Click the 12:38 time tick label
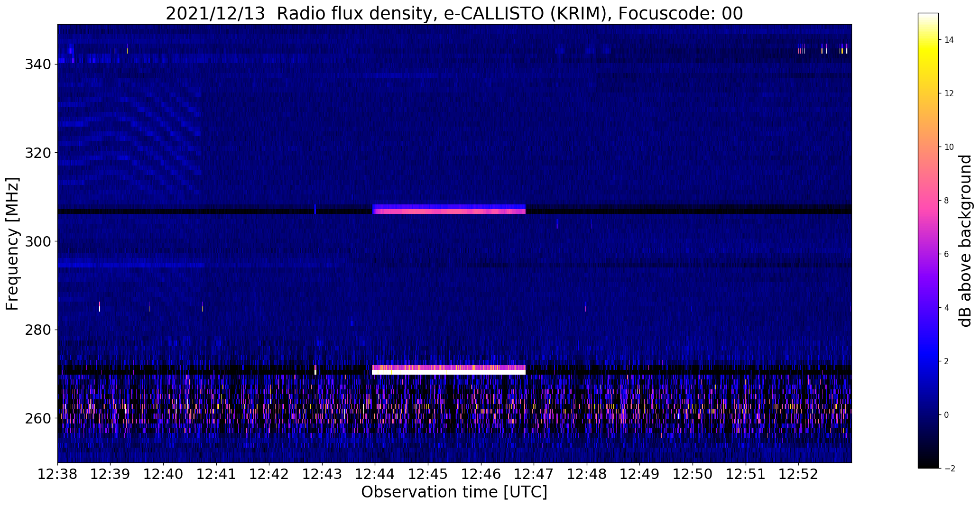 click(57, 474)
